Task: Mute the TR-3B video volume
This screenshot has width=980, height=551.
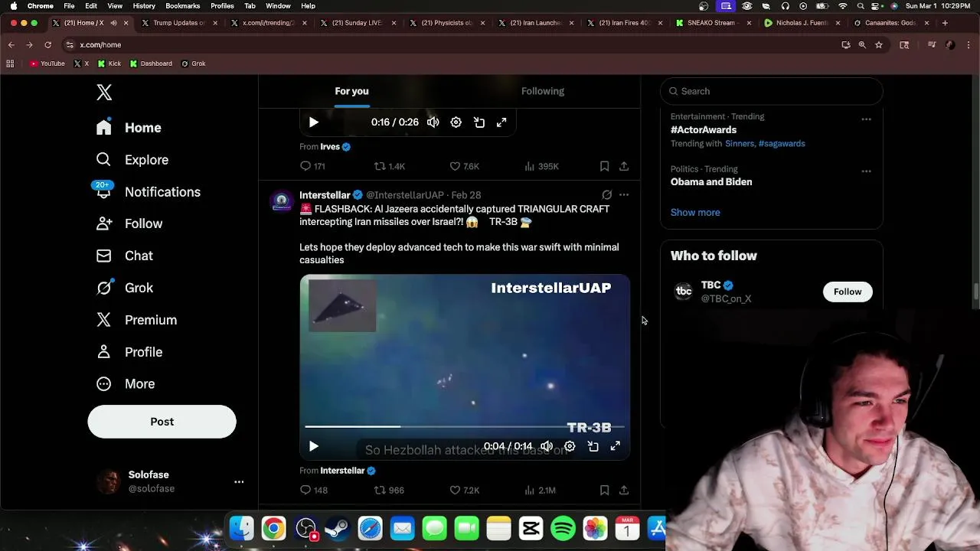Action: (x=547, y=446)
